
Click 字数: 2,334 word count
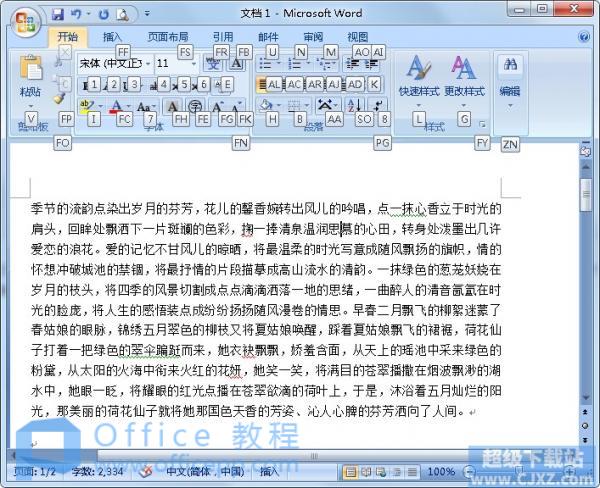pos(97,470)
